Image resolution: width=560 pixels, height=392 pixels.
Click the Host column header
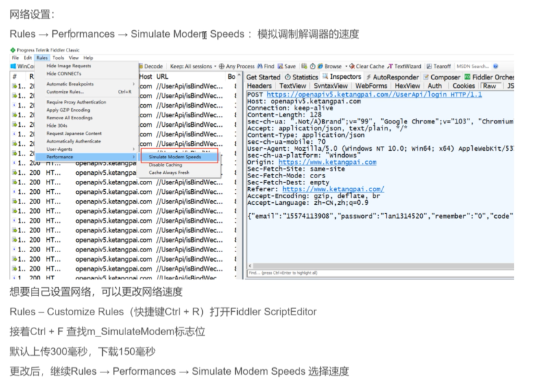[145, 76]
